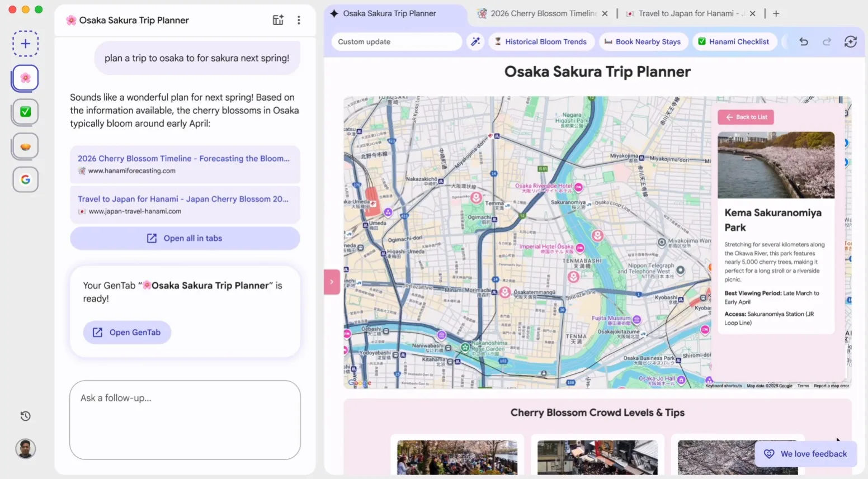868x479 pixels.
Task: Regenerate the GenTab with the refresh icon
Action: coord(851,41)
